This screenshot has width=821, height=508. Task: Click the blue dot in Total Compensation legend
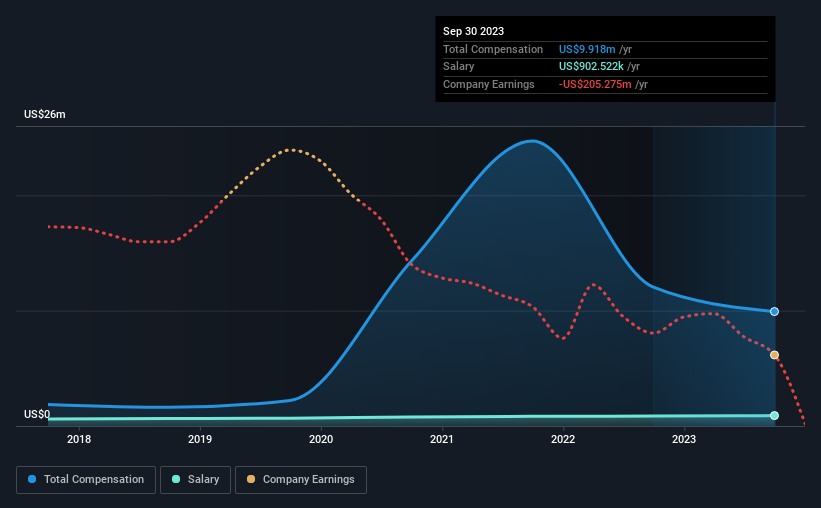[32, 479]
